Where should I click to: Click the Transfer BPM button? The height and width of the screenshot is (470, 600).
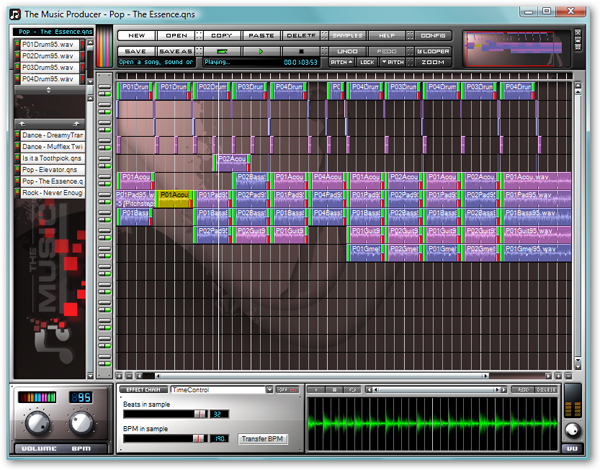point(262,439)
